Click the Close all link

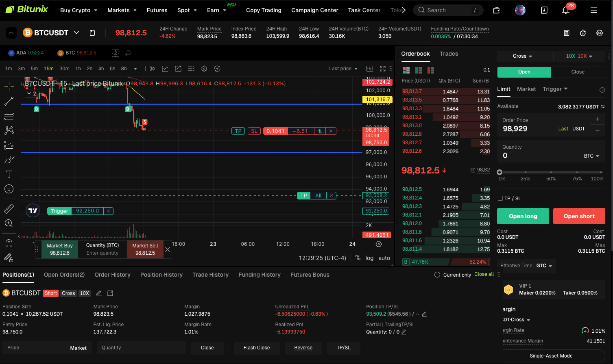click(484, 274)
